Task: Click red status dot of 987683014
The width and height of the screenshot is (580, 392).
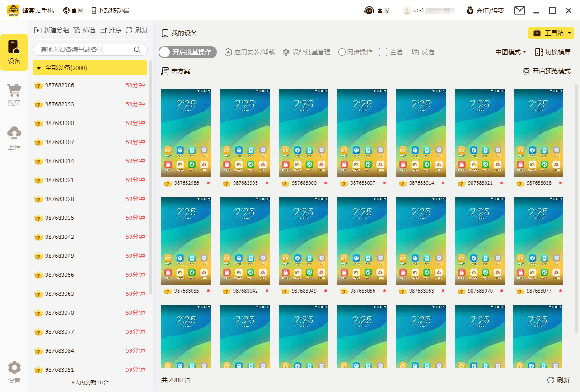Action: coord(443,183)
